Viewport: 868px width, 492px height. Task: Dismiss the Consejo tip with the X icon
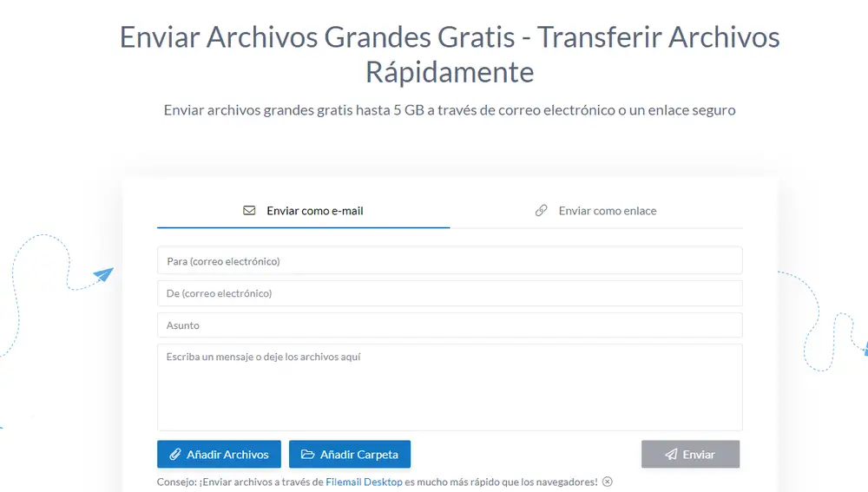click(x=608, y=482)
